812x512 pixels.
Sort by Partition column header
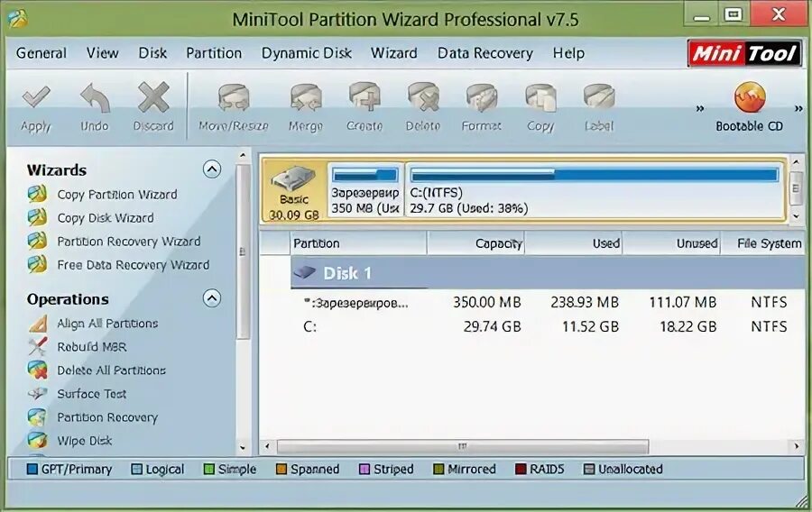pyautogui.click(x=358, y=243)
